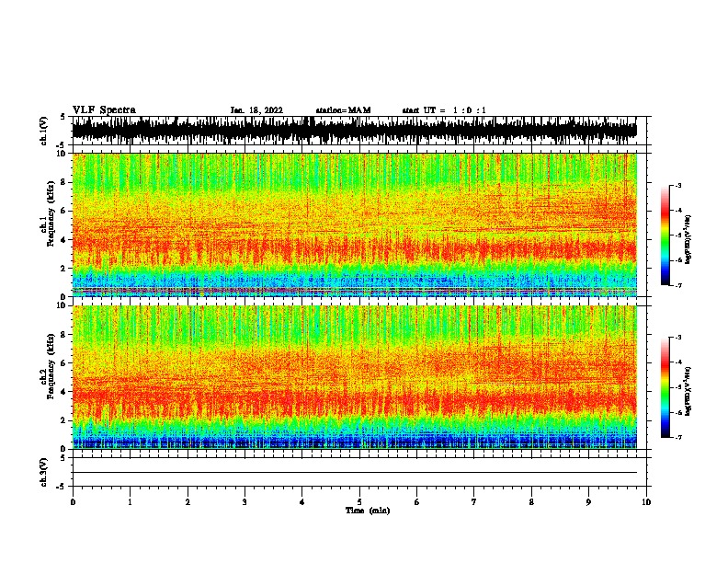Click the ch.2 color scale bar

pos(665,387)
